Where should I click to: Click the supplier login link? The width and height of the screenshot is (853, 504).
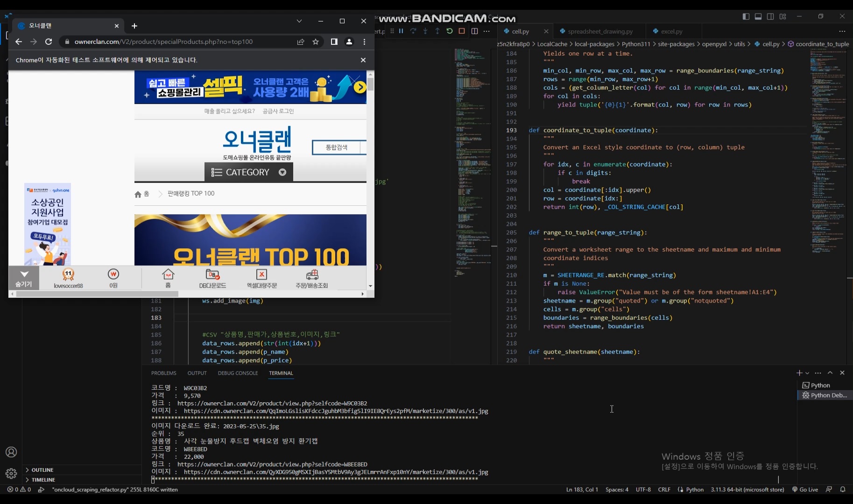[x=278, y=111]
